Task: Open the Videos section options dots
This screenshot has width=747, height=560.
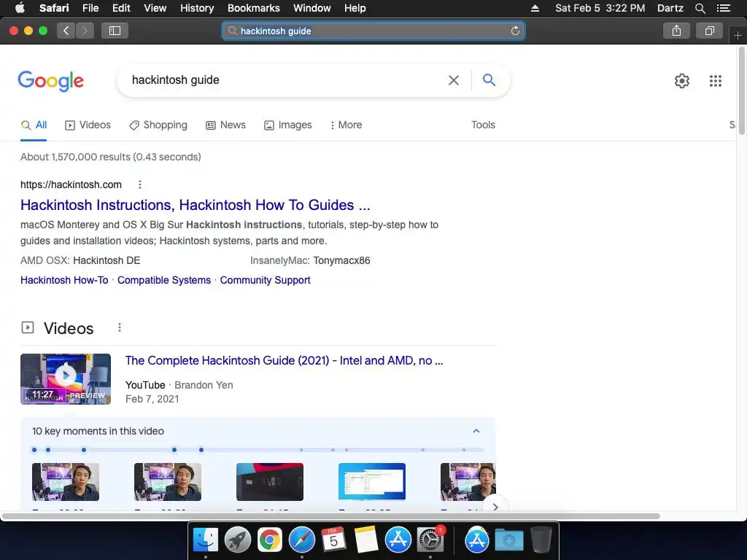Action: click(120, 327)
